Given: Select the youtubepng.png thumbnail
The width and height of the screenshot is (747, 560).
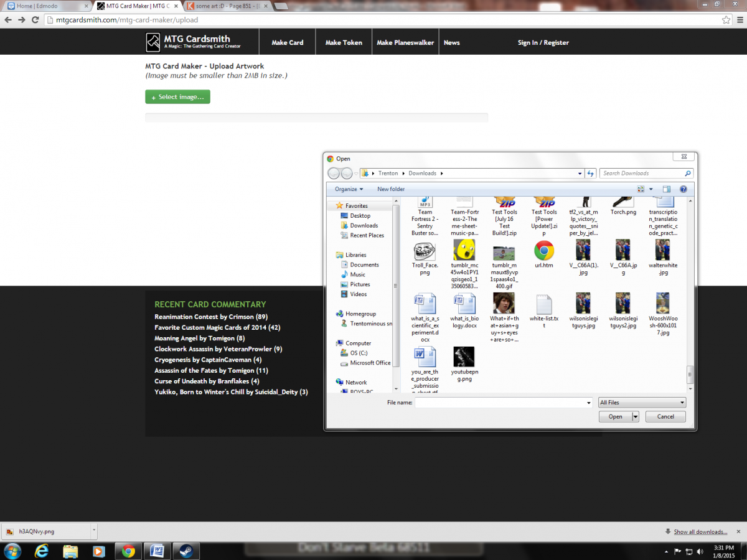Looking at the screenshot, I should click(x=464, y=357).
